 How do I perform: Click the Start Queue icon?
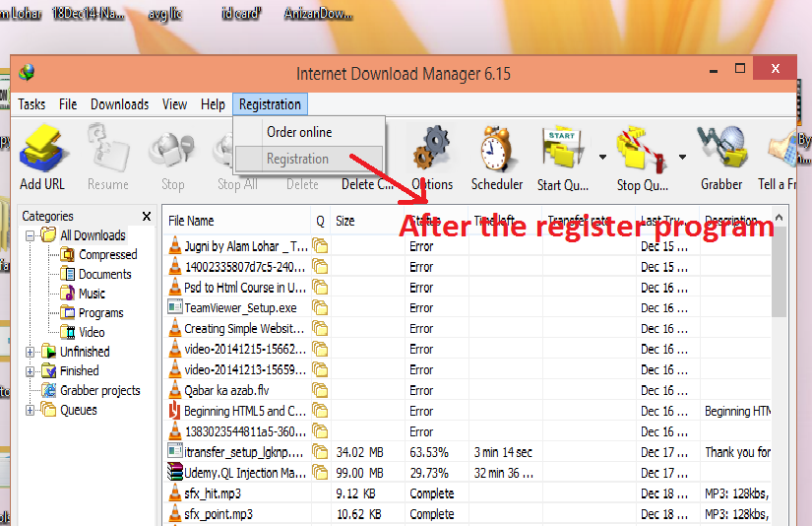point(563,148)
